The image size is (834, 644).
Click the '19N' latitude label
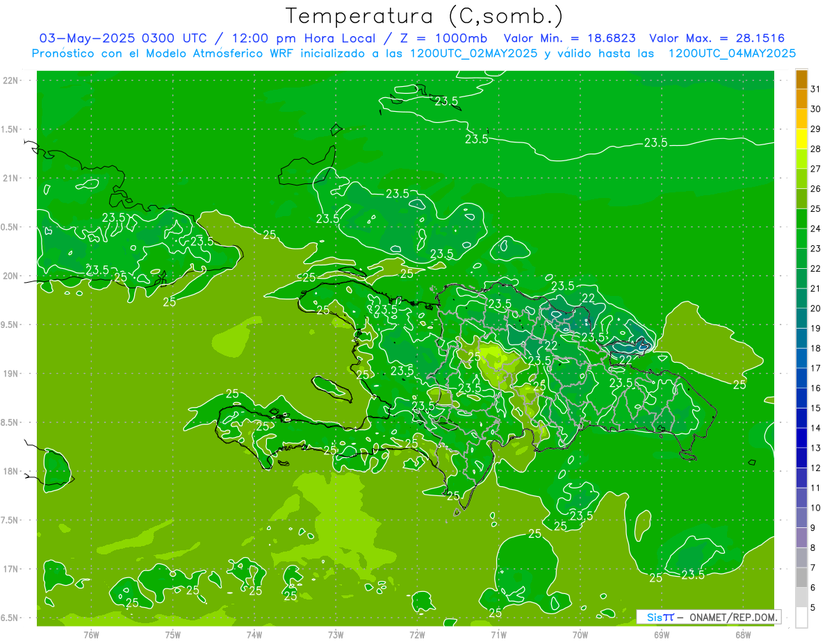tap(11, 373)
